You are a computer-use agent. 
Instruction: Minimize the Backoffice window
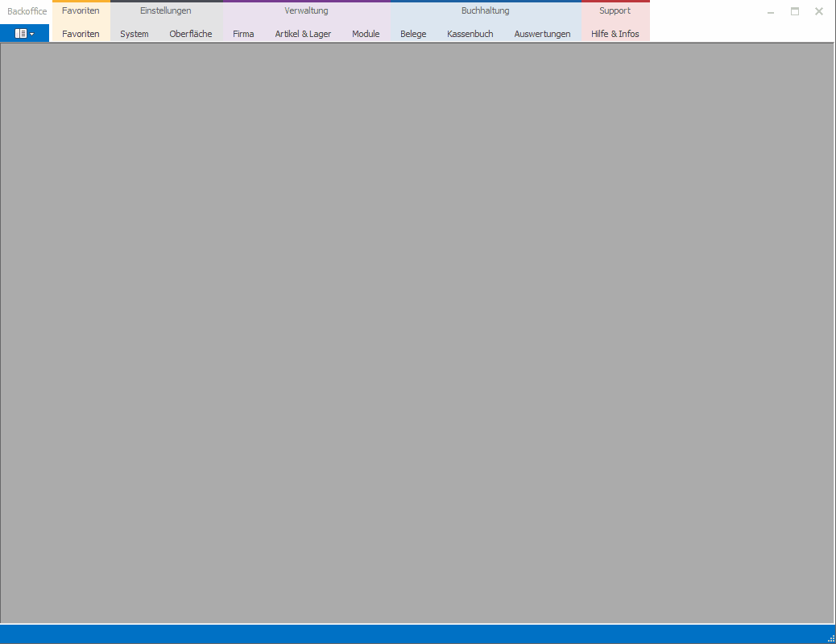click(x=771, y=11)
